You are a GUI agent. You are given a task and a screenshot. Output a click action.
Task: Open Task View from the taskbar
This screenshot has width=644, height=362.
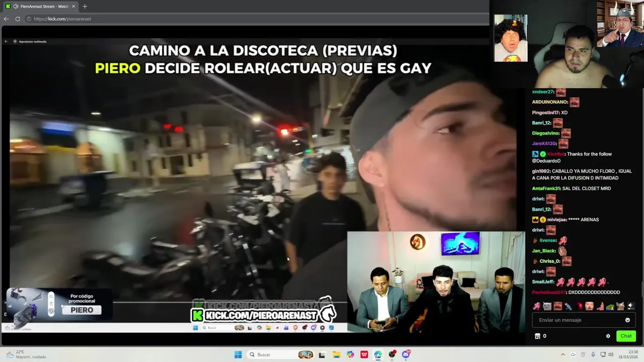[322, 354]
